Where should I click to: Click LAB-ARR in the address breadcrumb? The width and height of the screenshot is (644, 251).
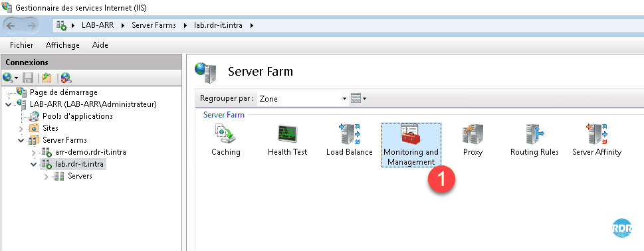[97, 25]
